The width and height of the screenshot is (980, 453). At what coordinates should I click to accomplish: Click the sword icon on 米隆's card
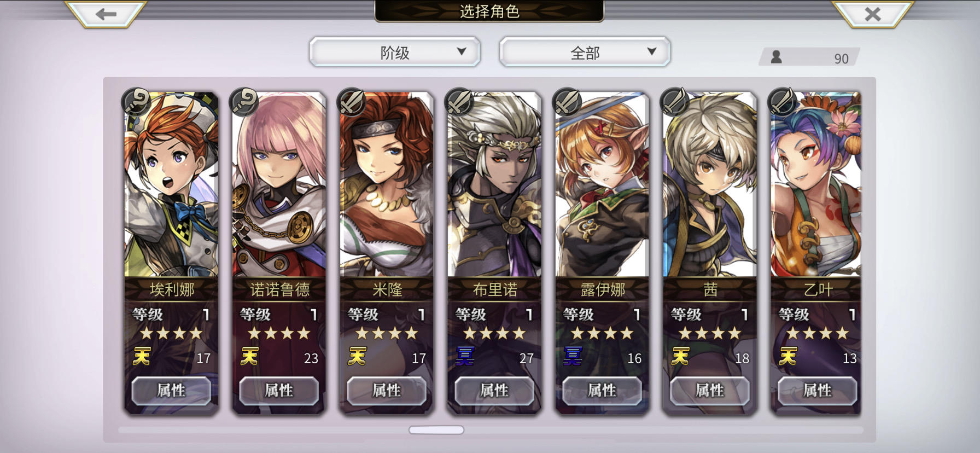[x=352, y=101]
